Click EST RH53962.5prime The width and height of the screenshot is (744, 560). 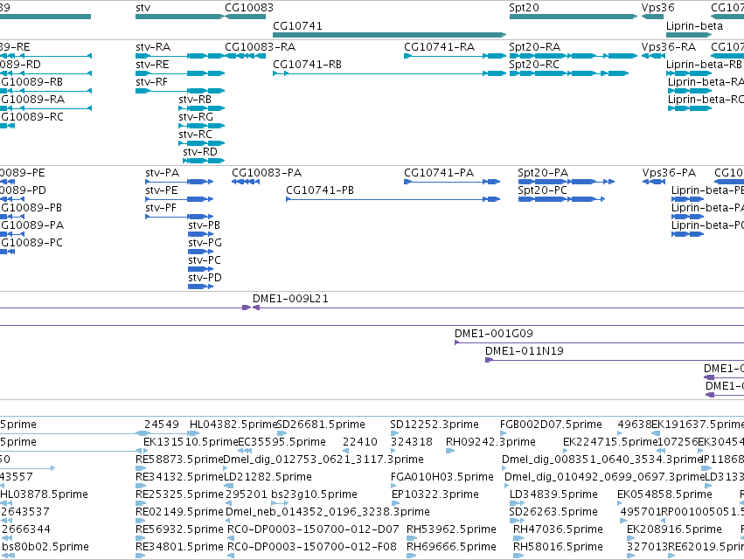pyautogui.click(x=451, y=529)
